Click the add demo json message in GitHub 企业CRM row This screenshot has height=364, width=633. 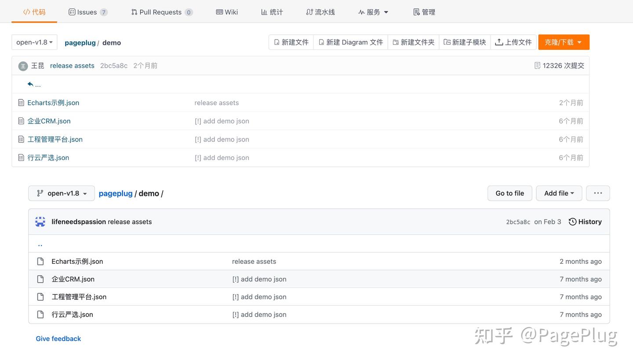[259, 279]
